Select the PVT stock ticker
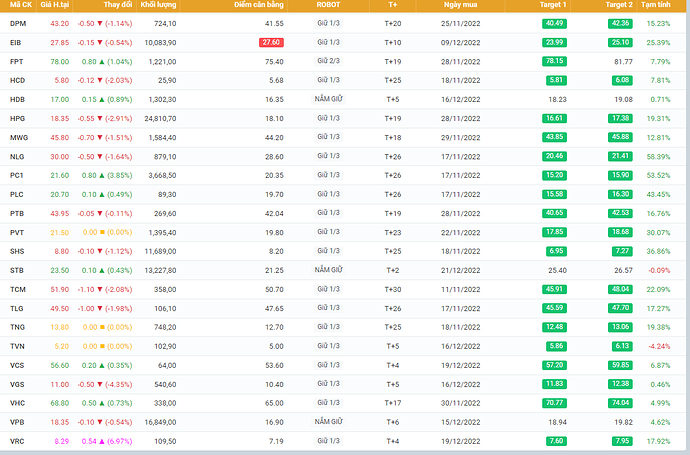690x455 pixels. 17,232
